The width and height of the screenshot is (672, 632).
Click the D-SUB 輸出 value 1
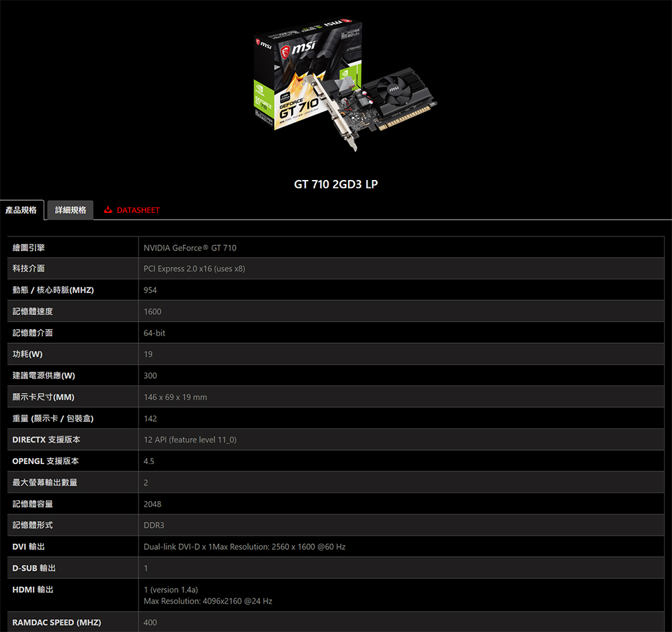tap(146, 569)
